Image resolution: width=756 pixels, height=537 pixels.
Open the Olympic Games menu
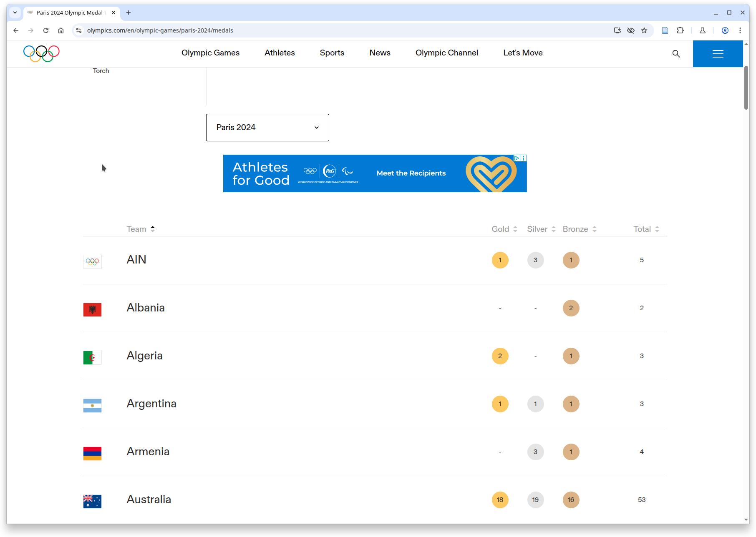click(x=210, y=53)
